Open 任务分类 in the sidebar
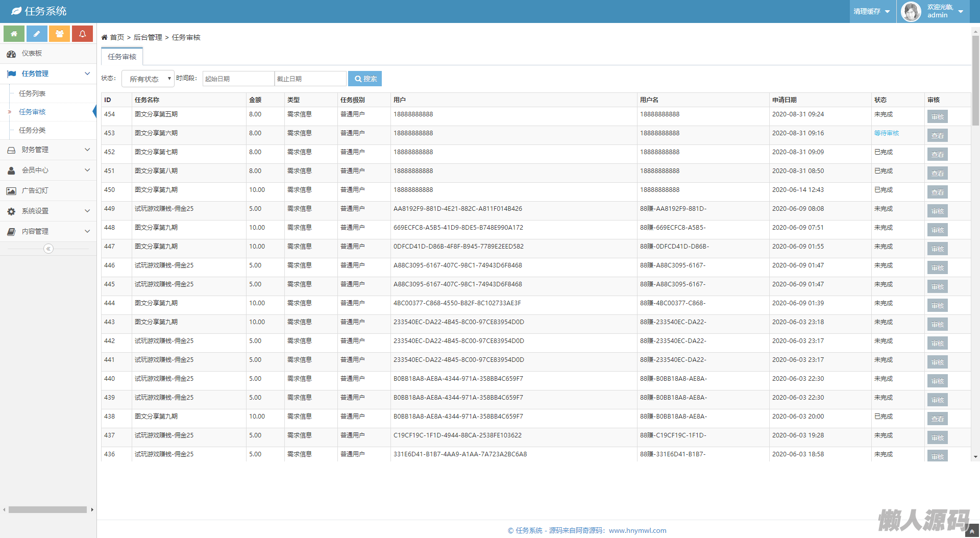The image size is (980, 538). [x=32, y=130]
